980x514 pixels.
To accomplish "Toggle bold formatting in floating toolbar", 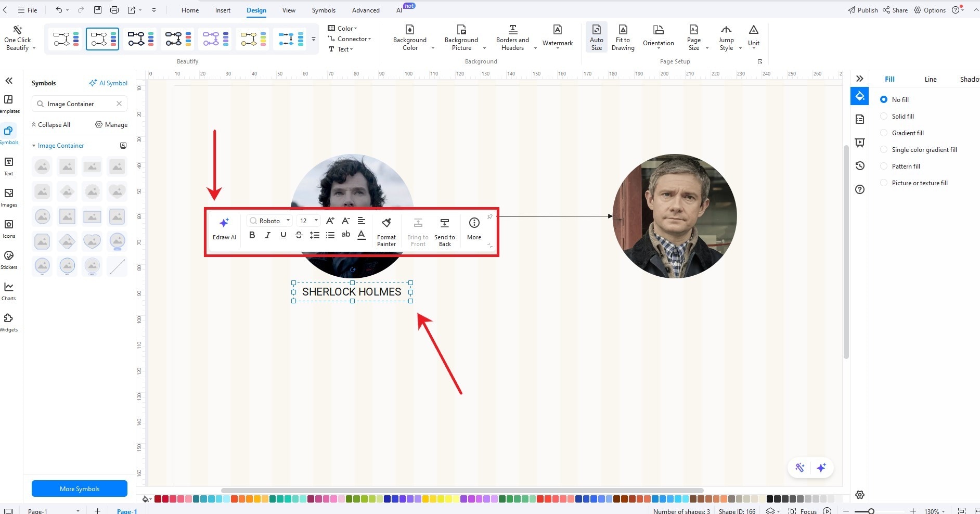I will (x=252, y=235).
